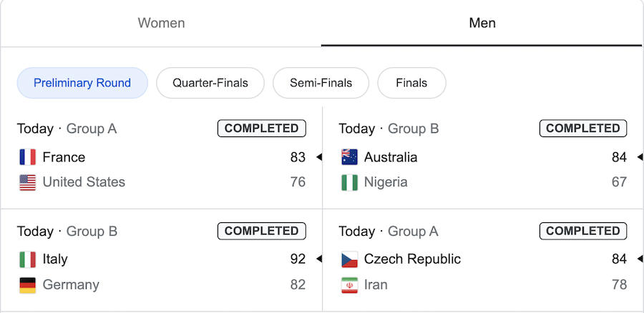Click the United States flag icon
Viewport: 644px width, 313px height.
pyautogui.click(x=27, y=182)
